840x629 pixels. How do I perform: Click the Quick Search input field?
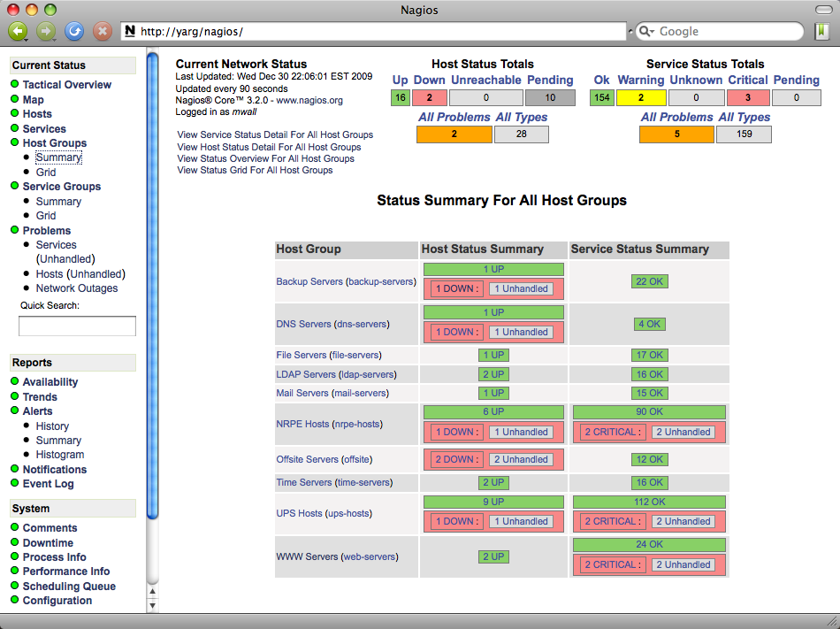(x=77, y=326)
